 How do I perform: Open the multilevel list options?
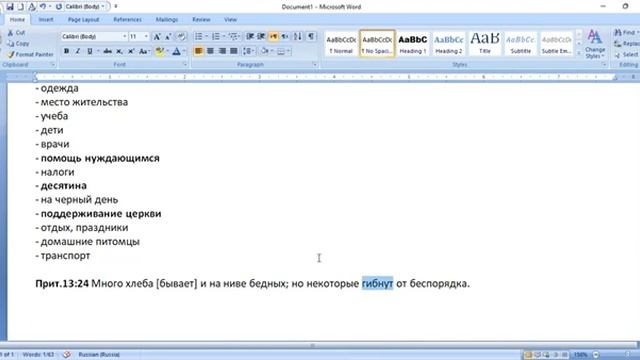(x=233, y=37)
